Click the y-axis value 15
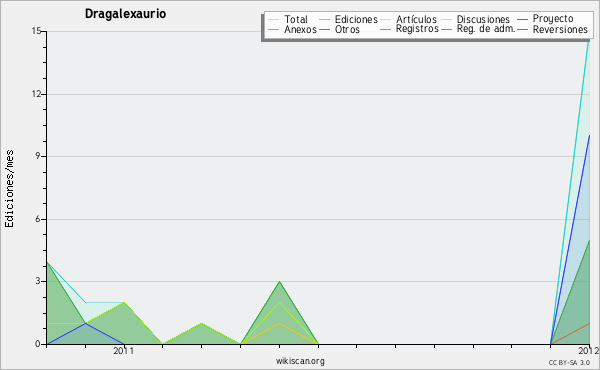The image size is (600, 370). coord(36,31)
